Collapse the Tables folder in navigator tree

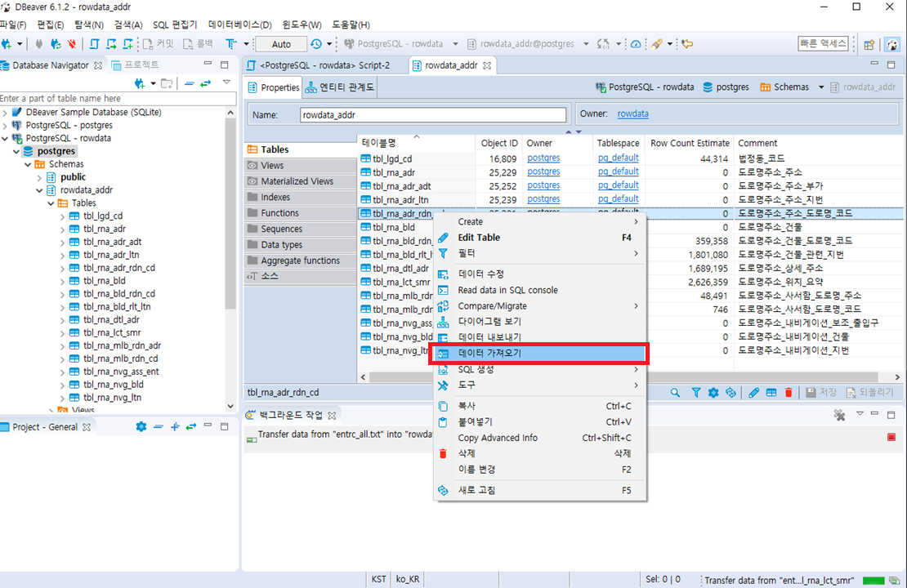point(51,203)
